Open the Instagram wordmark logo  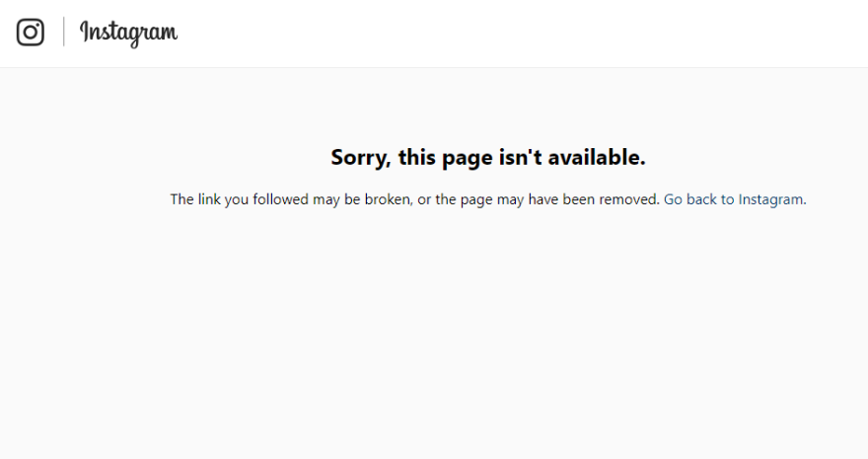(x=128, y=34)
